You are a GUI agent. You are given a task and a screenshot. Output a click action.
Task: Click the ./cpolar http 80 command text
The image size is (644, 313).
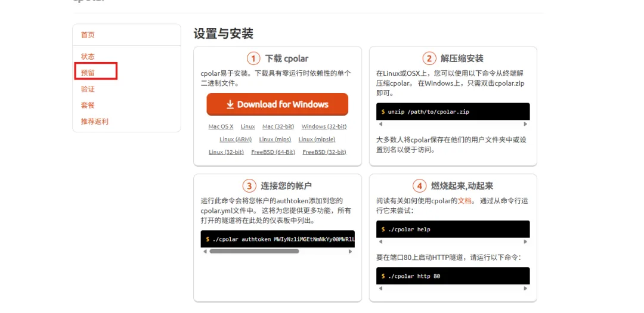414,276
